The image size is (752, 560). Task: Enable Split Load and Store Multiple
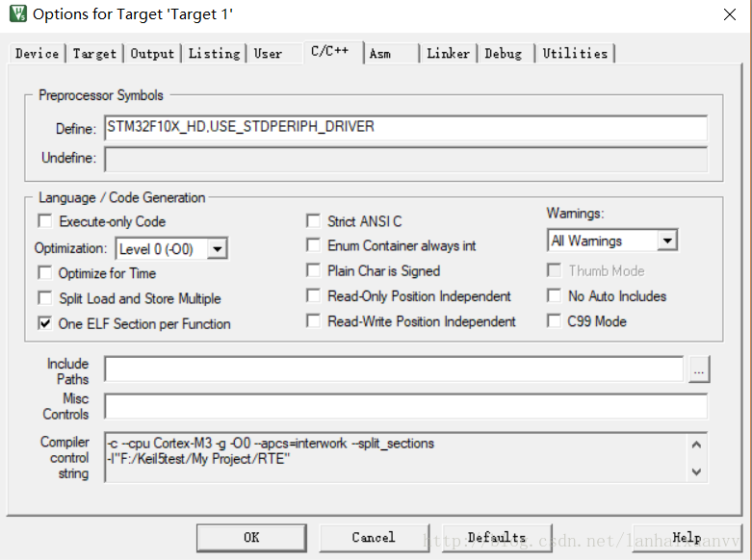click(45, 298)
